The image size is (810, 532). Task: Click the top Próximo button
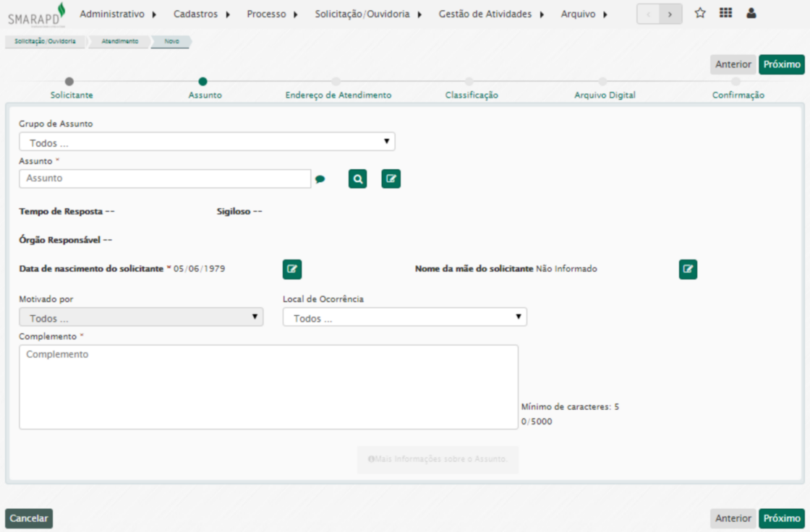pyautogui.click(x=782, y=64)
